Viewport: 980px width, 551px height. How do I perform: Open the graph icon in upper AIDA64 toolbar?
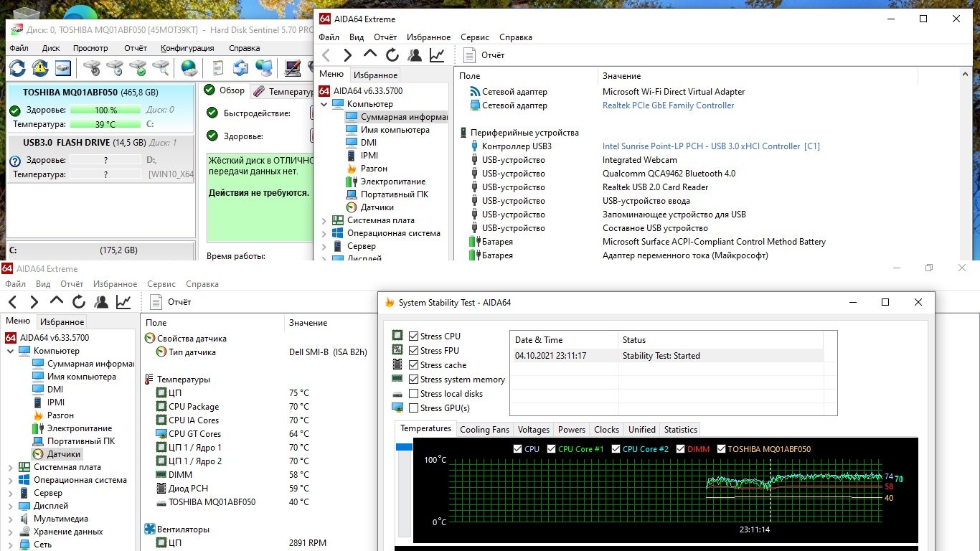(437, 55)
